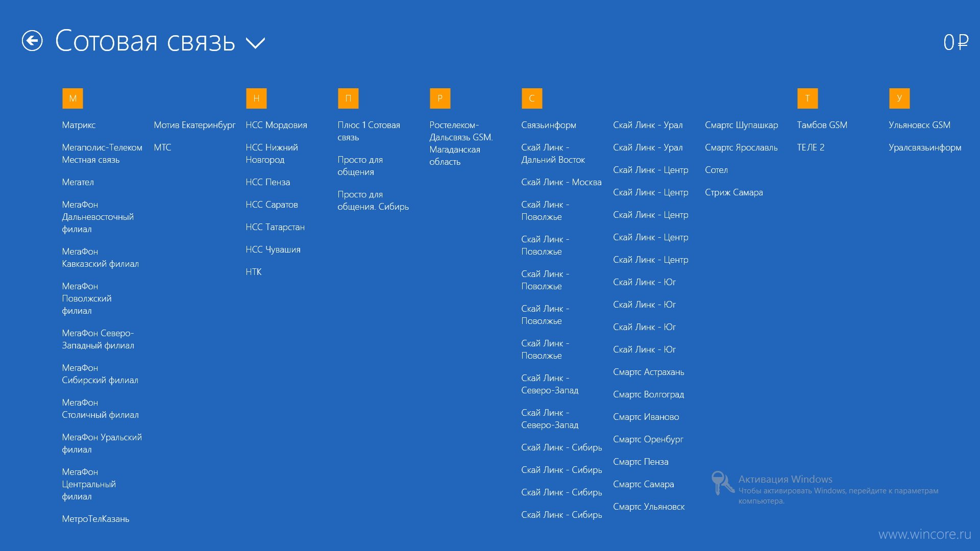
Task: Select НСС Мордовия
Action: [x=276, y=125]
